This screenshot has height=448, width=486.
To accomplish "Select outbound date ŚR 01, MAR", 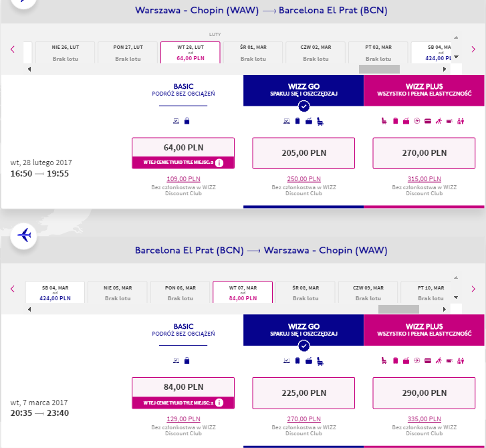I will pyautogui.click(x=253, y=52).
